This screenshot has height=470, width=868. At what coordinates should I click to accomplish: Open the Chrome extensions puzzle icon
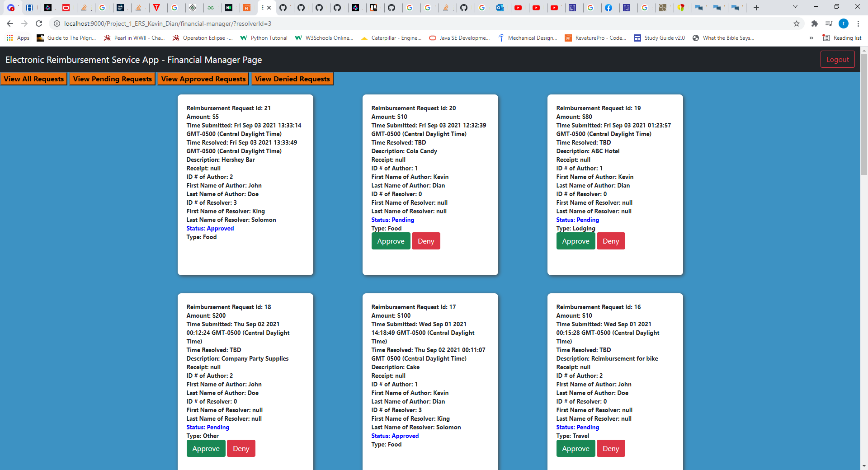814,23
